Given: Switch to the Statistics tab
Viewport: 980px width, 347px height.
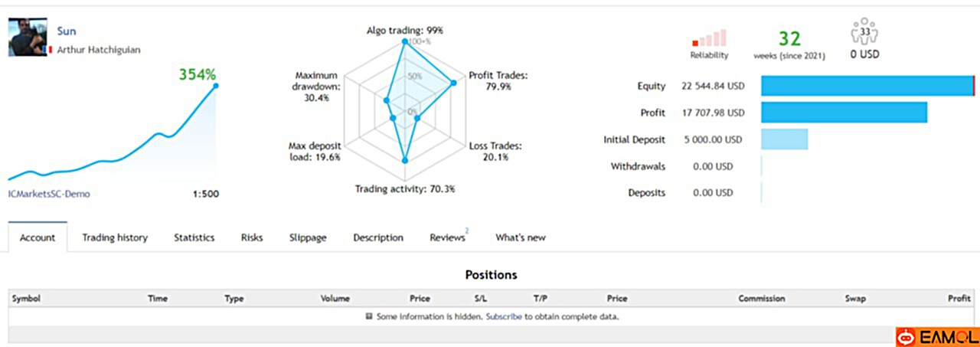Looking at the screenshot, I should pos(194,237).
